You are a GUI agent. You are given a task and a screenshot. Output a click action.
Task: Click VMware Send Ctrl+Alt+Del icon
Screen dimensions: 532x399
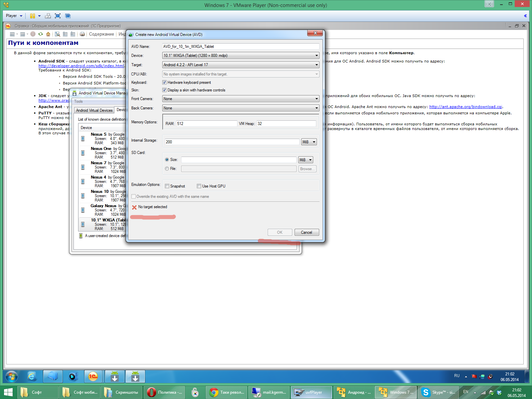click(48, 16)
